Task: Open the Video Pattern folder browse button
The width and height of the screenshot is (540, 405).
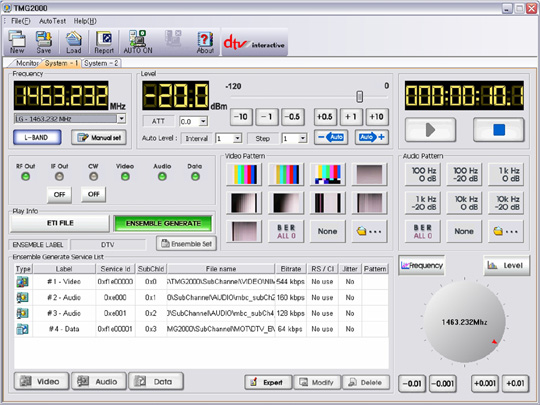Action: [x=370, y=231]
